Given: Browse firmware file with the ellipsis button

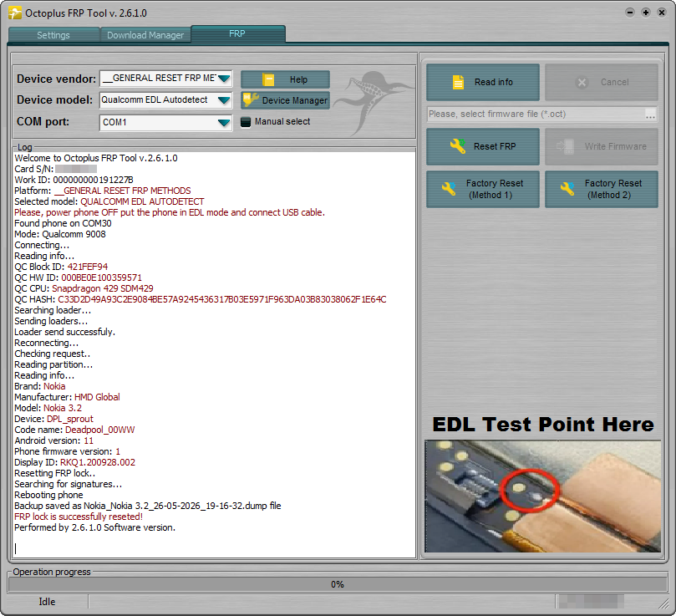Looking at the screenshot, I should (650, 115).
